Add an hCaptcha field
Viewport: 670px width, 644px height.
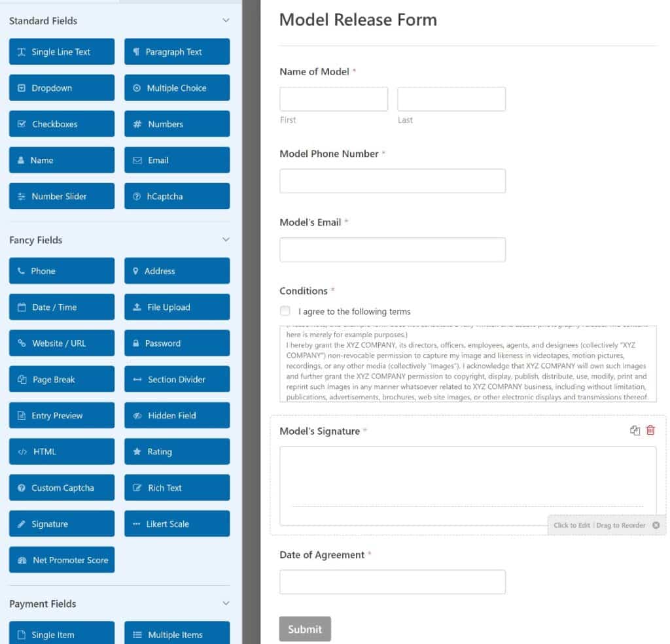pyautogui.click(x=177, y=195)
